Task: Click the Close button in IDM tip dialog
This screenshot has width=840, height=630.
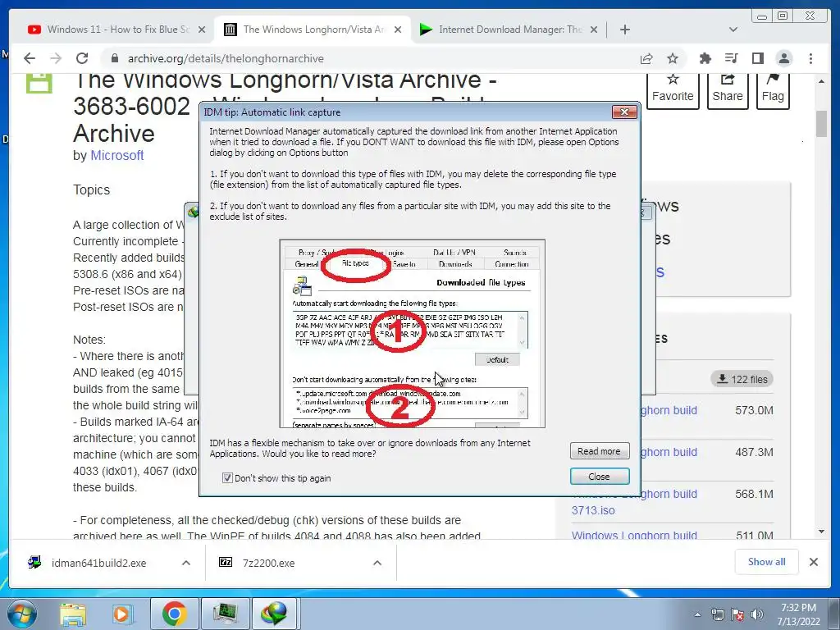Action: tap(599, 477)
